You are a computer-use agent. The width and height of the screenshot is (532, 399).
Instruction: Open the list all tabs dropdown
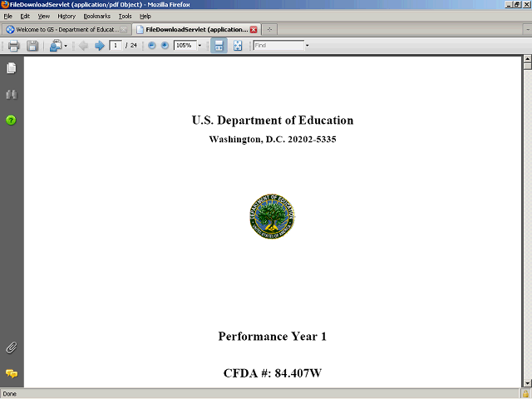[528, 30]
